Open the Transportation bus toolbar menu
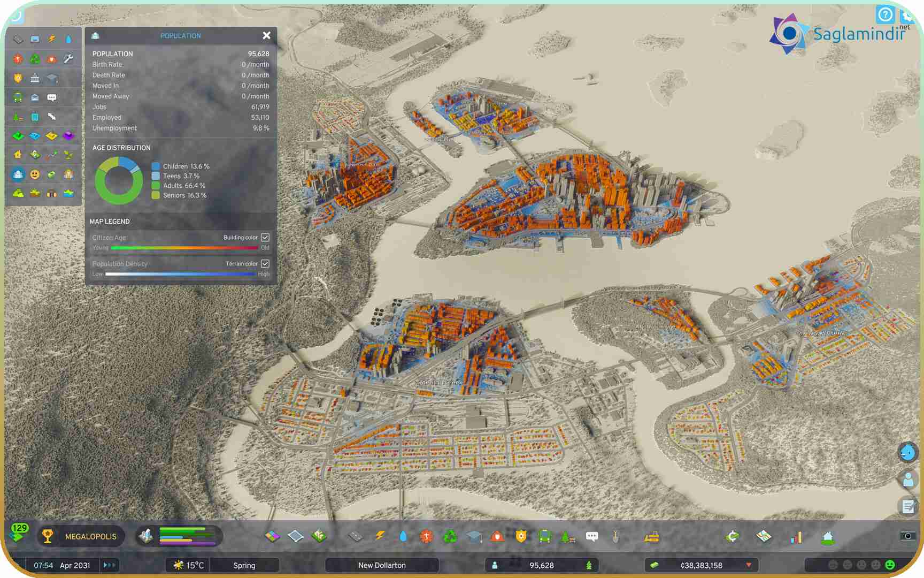 tap(545, 536)
